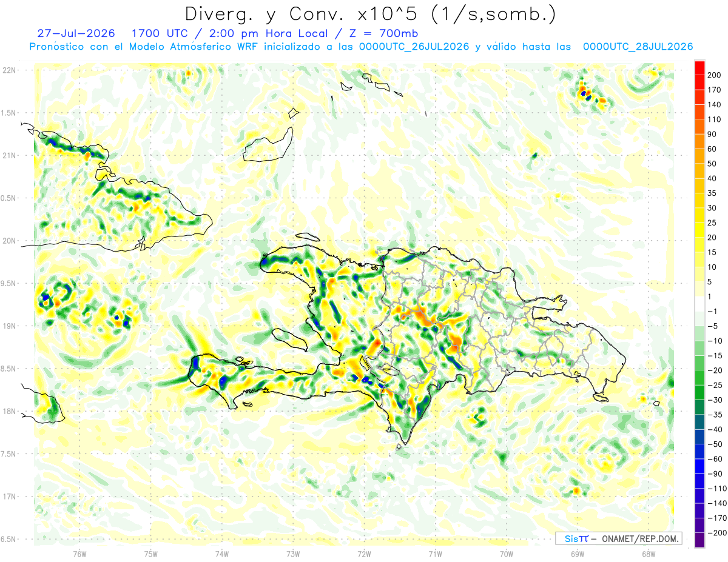Click the initialization time "0000UTC_26JUL2026"
The height and width of the screenshot is (562, 728).
pos(414,47)
